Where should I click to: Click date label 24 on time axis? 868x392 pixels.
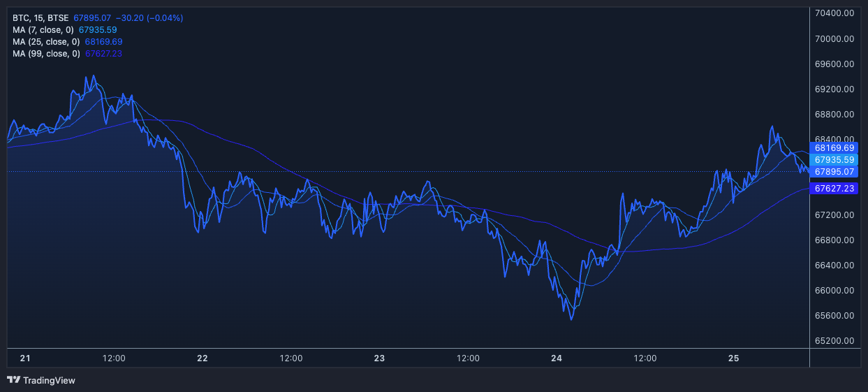click(557, 358)
